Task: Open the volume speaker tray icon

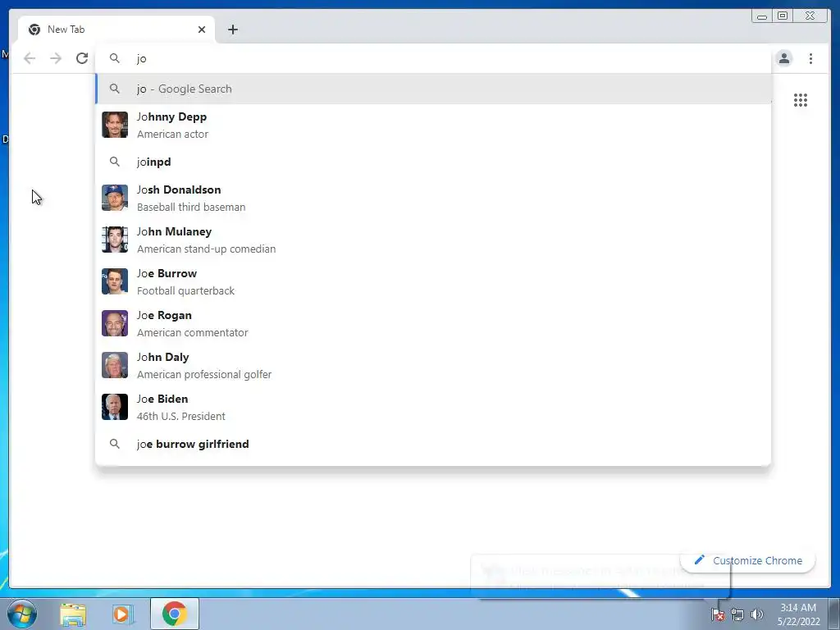Action: point(756,614)
